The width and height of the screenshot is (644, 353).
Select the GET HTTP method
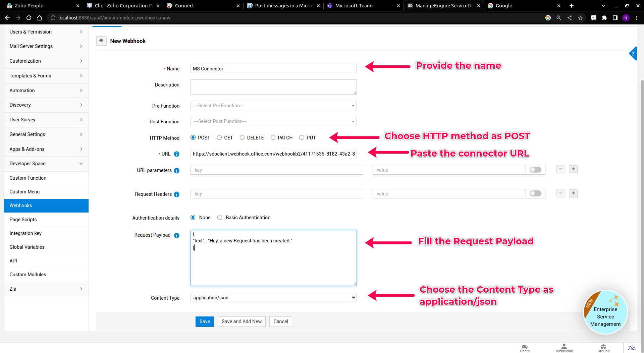(x=219, y=138)
